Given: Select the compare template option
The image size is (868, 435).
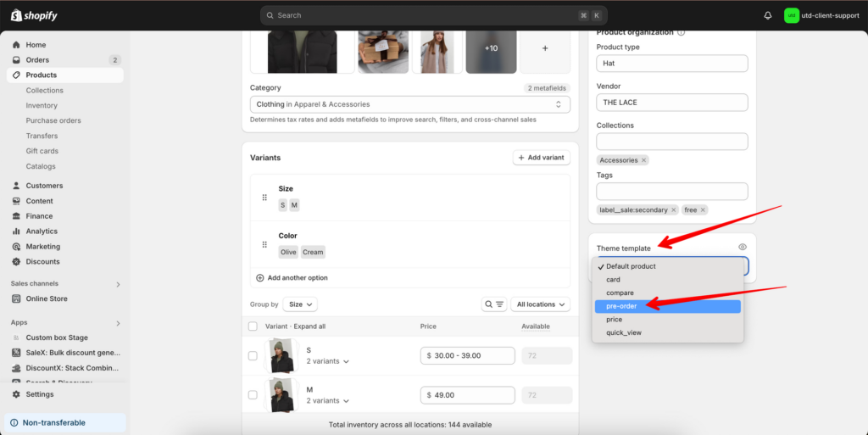Looking at the screenshot, I should click(x=668, y=293).
